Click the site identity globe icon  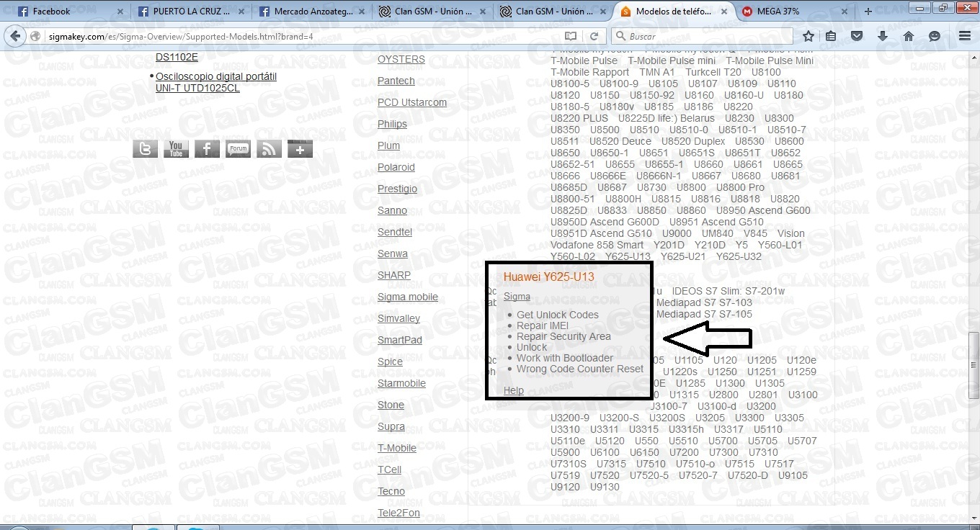click(35, 36)
